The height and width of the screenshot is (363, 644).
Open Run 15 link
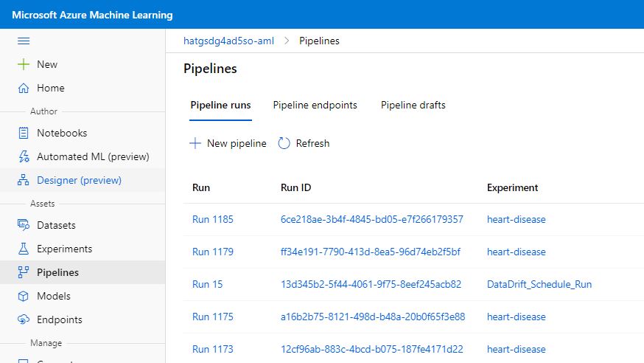tap(207, 284)
